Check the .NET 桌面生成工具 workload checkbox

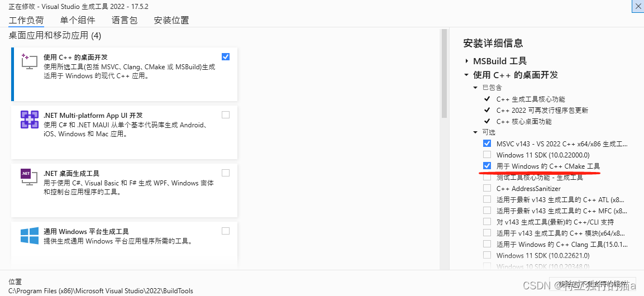226,173
